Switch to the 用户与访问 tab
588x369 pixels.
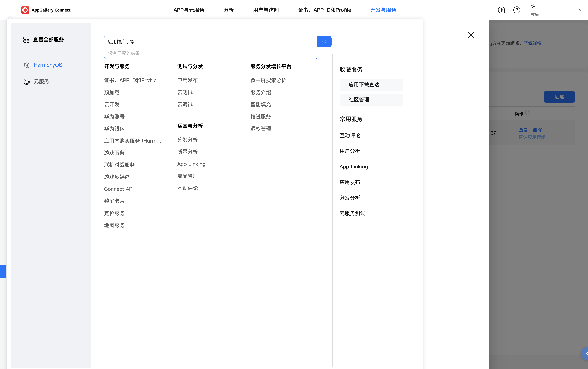[266, 10]
